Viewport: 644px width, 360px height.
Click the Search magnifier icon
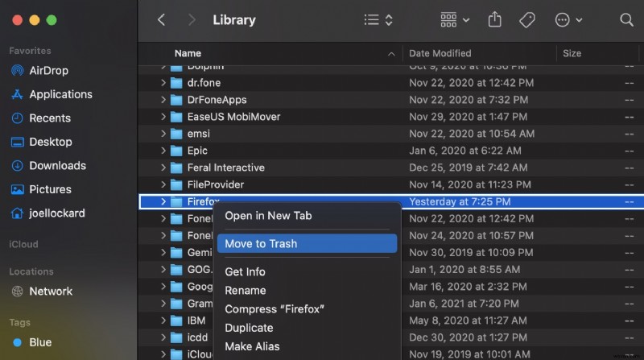627,20
